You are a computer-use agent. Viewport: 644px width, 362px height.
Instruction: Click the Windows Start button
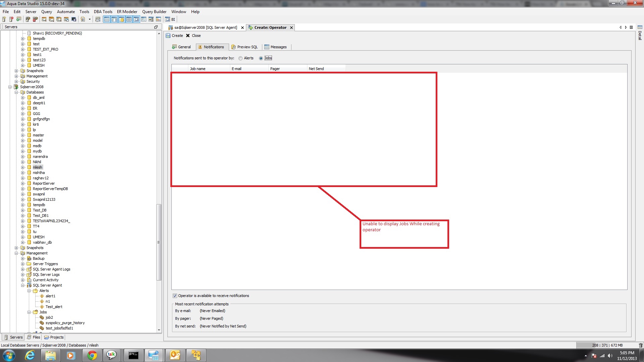9,355
